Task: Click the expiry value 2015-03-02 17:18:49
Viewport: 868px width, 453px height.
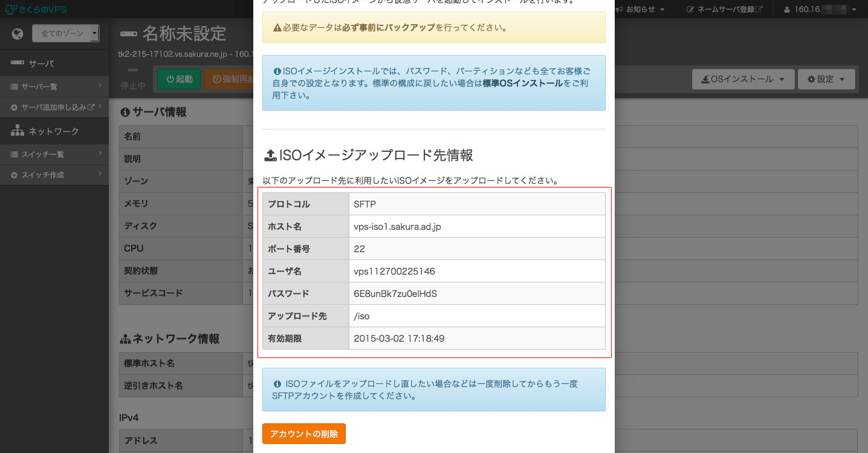Action: [399, 339]
